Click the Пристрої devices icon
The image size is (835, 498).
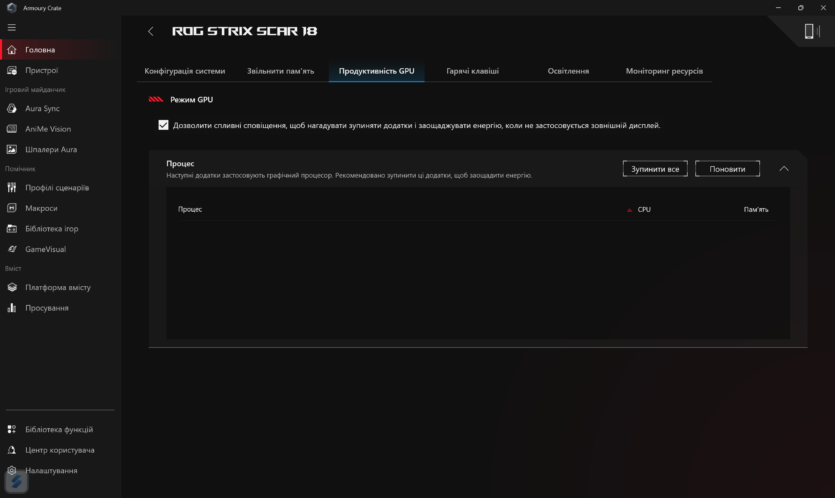[x=12, y=70]
